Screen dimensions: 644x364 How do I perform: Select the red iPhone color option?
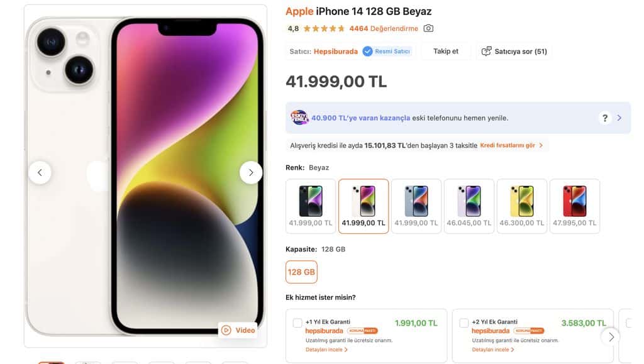click(575, 206)
